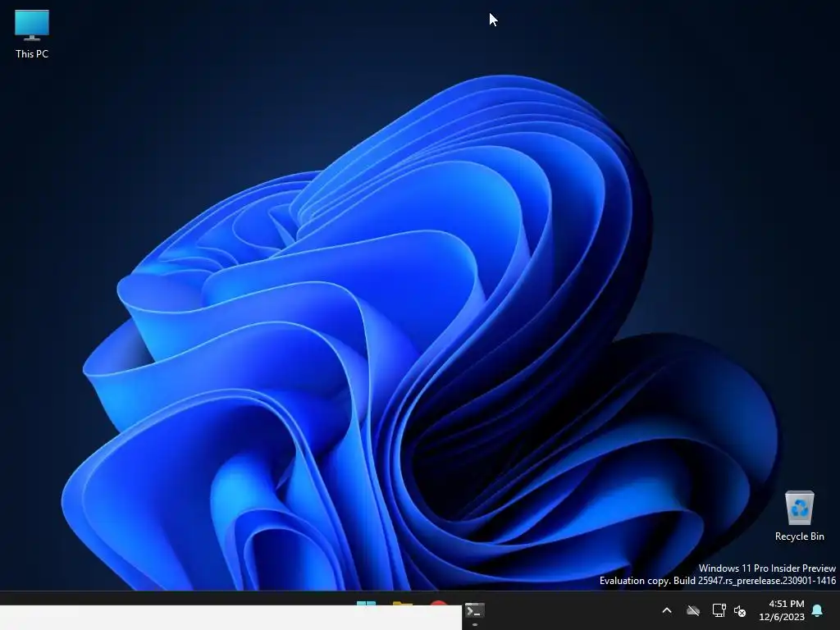Viewport: 840px width, 630px height.
Task: Open the Terminal app in the taskbar
Action: [x=475, y=610]
